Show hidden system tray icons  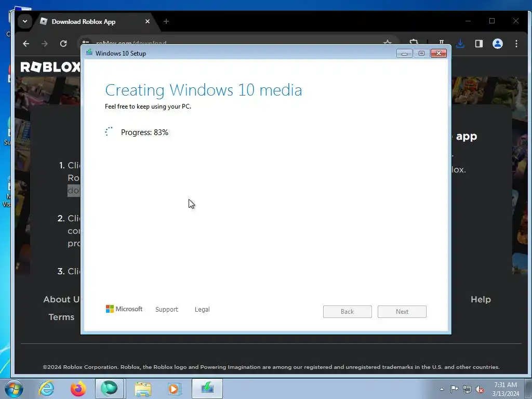[442, 389]
